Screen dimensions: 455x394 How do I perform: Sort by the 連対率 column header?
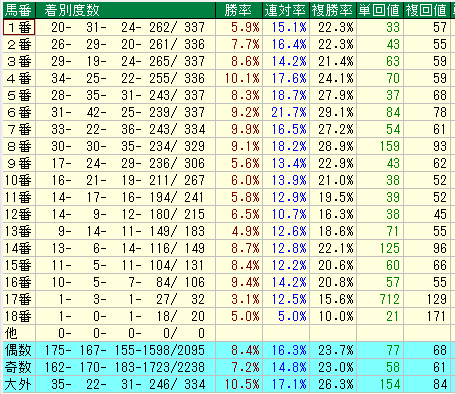[x=286, y=10]
